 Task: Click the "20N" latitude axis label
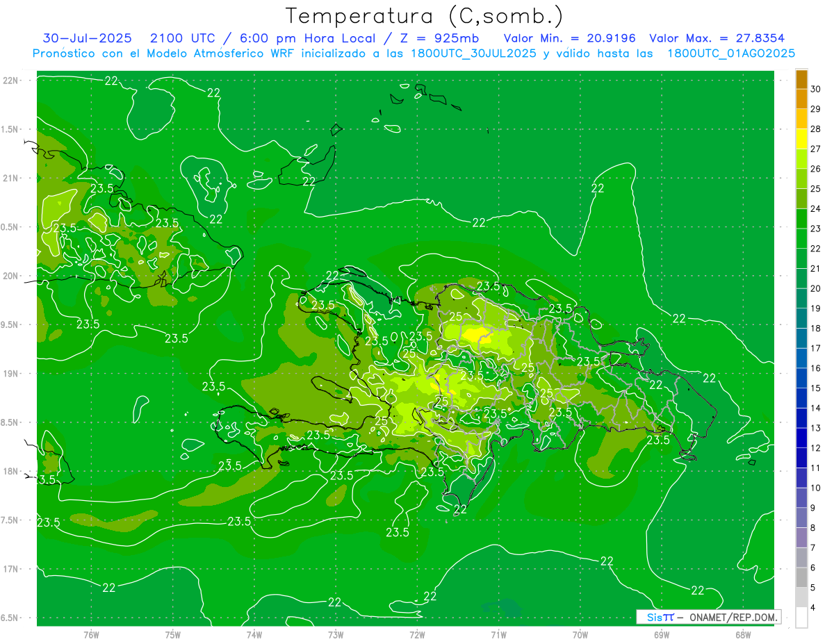click(10, 276)
